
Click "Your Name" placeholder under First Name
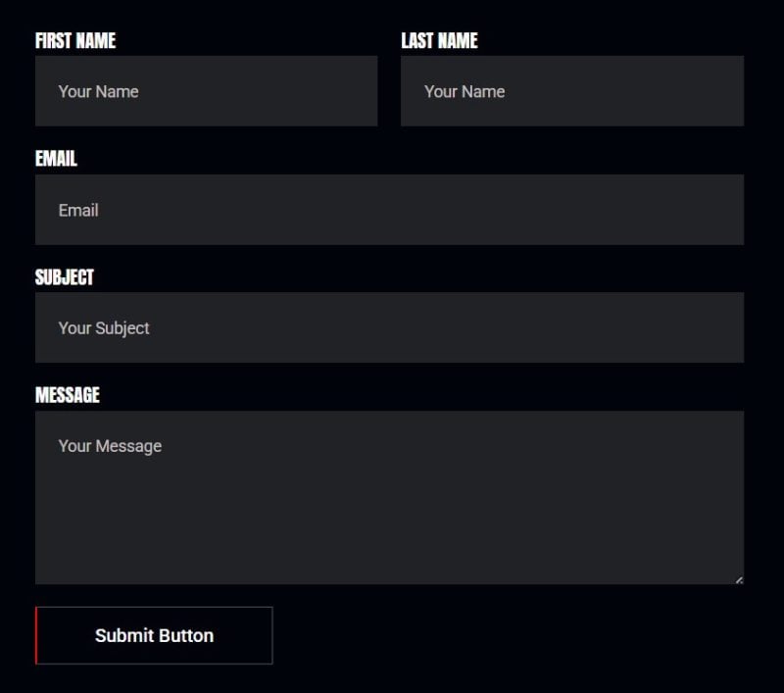[x=99, y=91]
